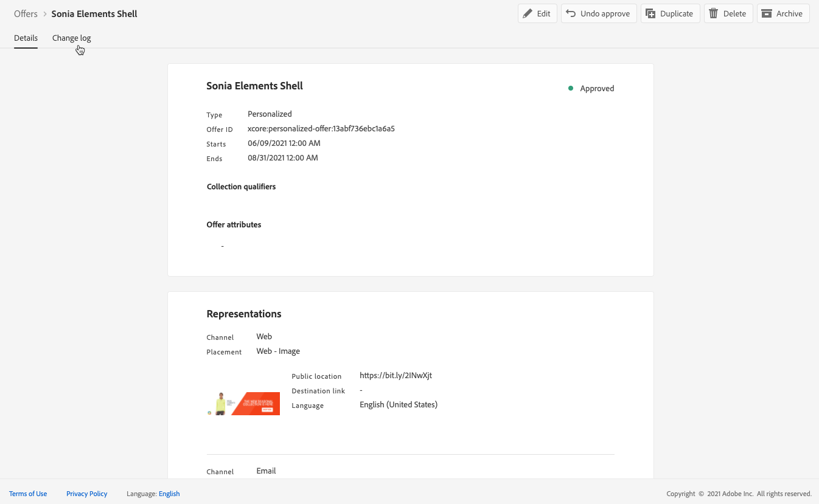Click the Duplicate copy icon
Image resolution: width=819 pixels, height=504 pixels.
tap(650, 13)
